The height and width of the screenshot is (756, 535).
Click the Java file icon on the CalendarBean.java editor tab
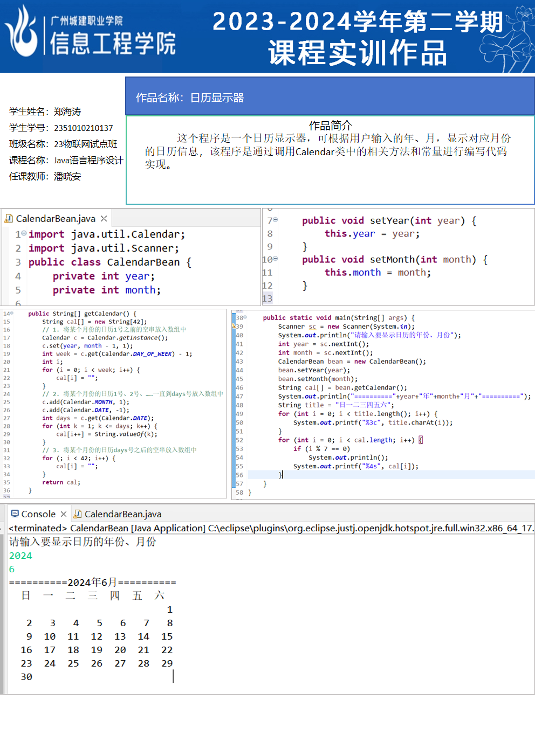9,219
